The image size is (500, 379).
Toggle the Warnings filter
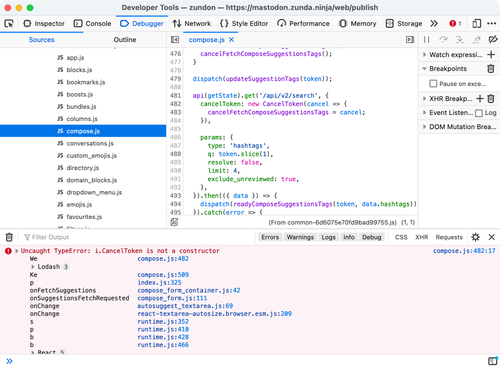click(x=300, y=237)
